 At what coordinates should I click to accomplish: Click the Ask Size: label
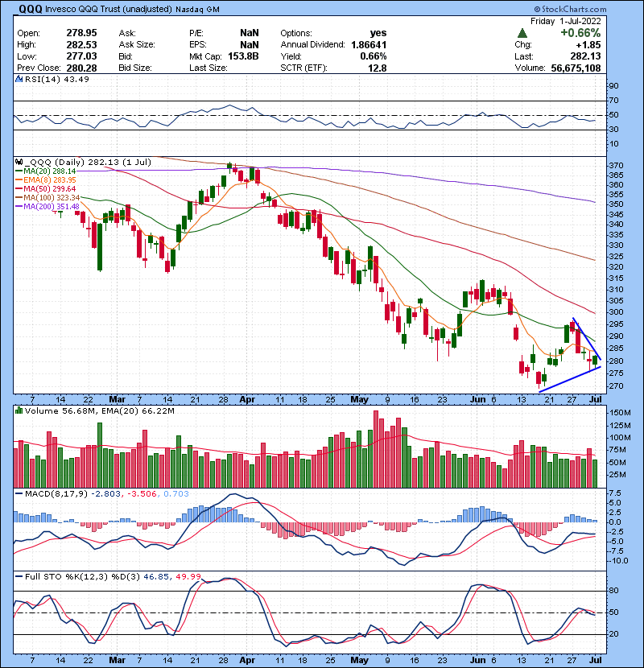click(137, 45)
